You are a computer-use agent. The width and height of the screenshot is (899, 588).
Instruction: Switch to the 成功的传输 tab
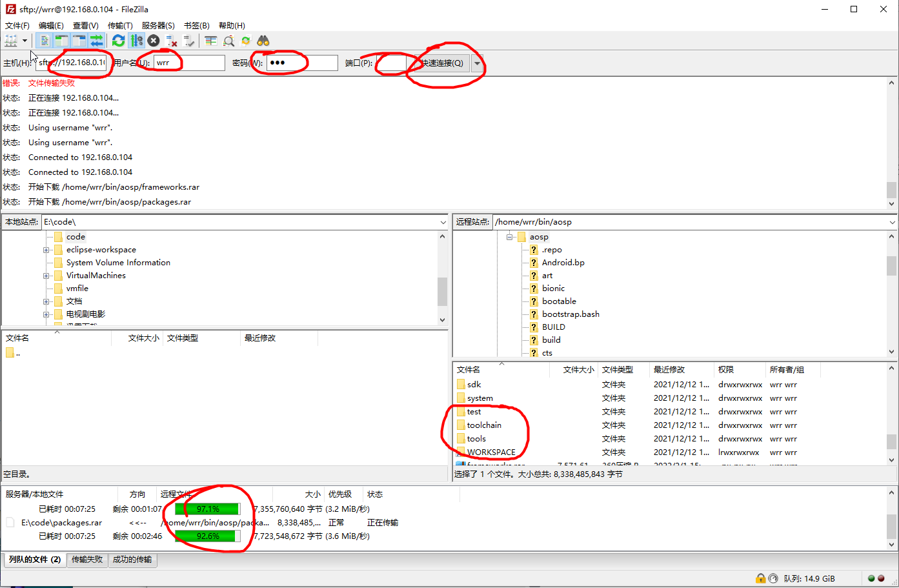click(x=132, y=560)
